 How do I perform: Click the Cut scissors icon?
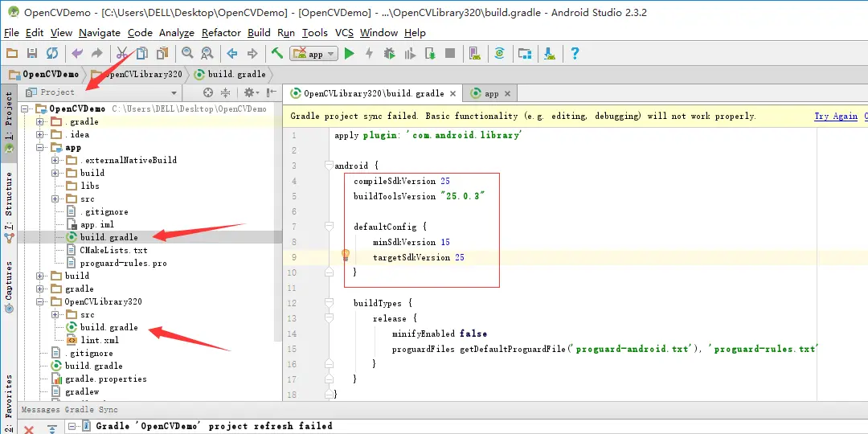pyautogui.click(x=122, y=53)
